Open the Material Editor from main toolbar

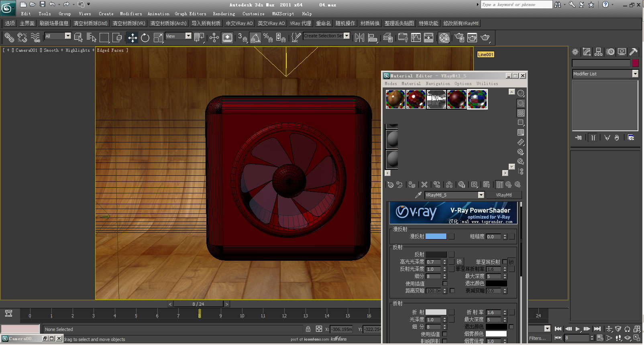click(x=444, y=38)
